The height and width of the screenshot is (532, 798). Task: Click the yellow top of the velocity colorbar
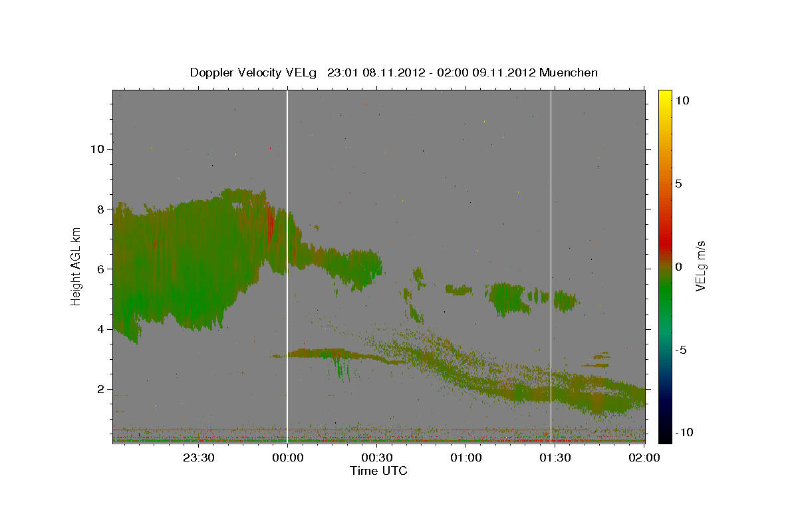665,96
